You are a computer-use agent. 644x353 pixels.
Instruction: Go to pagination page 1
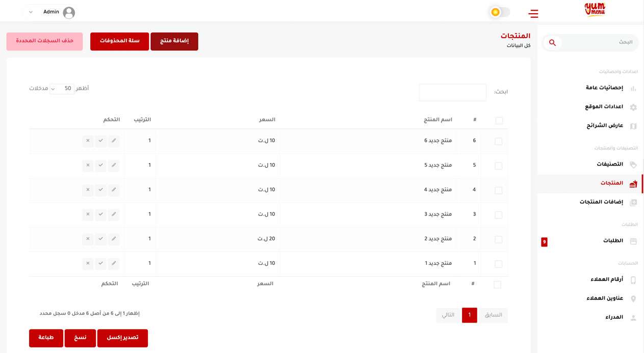tap(470, 315)
